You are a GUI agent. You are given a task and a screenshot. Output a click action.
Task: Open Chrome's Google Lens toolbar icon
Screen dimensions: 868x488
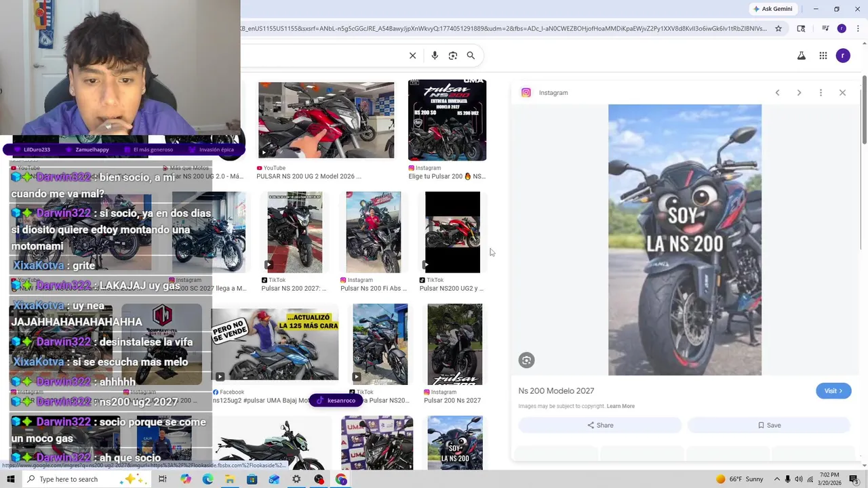[x=801, y=28]
